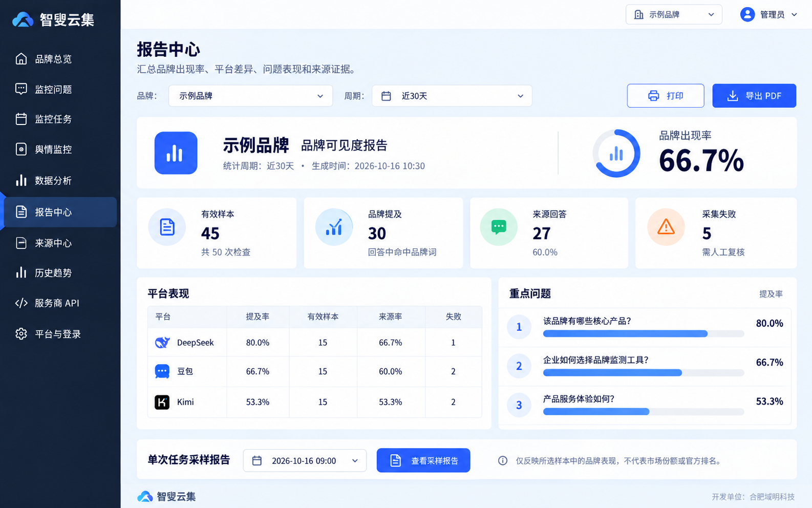Click the rank 1 badge in 重点问题
The image size is (812, 508).
point(519,327)
